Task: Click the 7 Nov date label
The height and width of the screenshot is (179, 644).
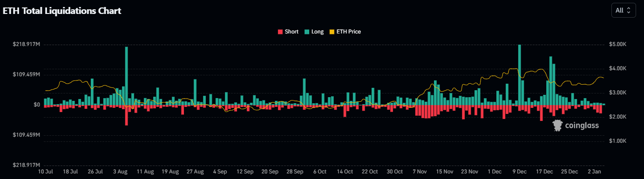Action: pos(420,172)
